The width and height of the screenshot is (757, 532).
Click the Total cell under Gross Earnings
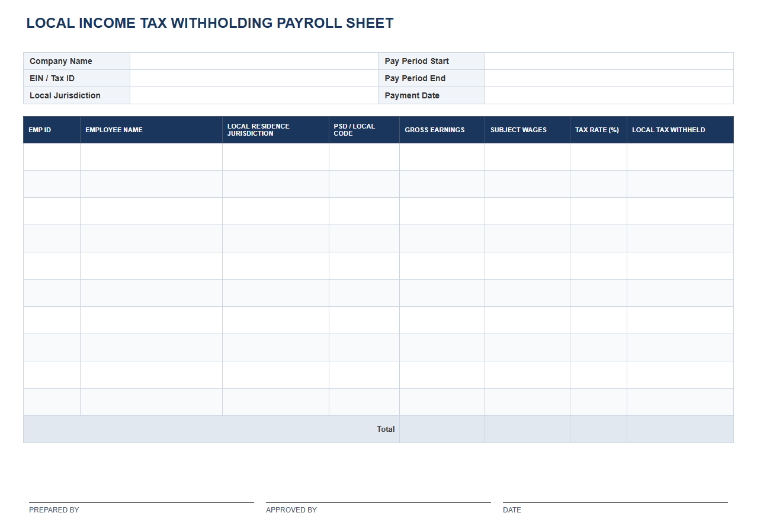click(x=442, y=429)
